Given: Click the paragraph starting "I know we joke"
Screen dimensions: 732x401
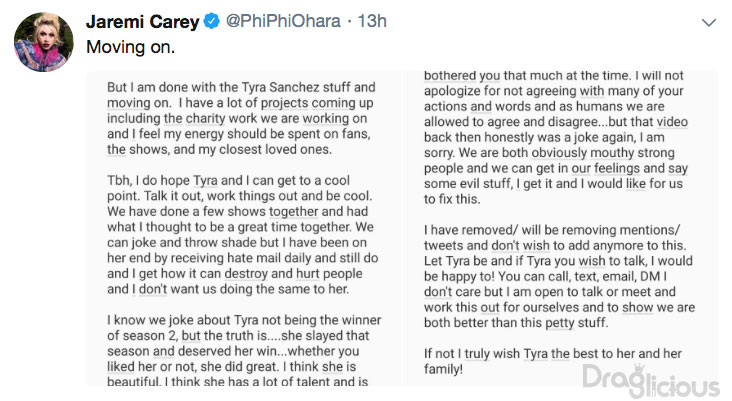Looking at the screenshot, I should 244,351.
